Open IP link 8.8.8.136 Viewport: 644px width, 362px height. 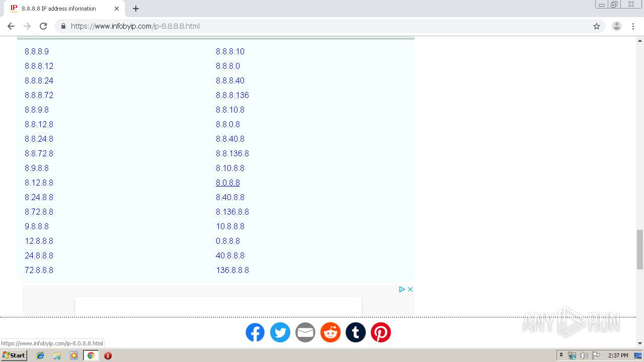232,95
